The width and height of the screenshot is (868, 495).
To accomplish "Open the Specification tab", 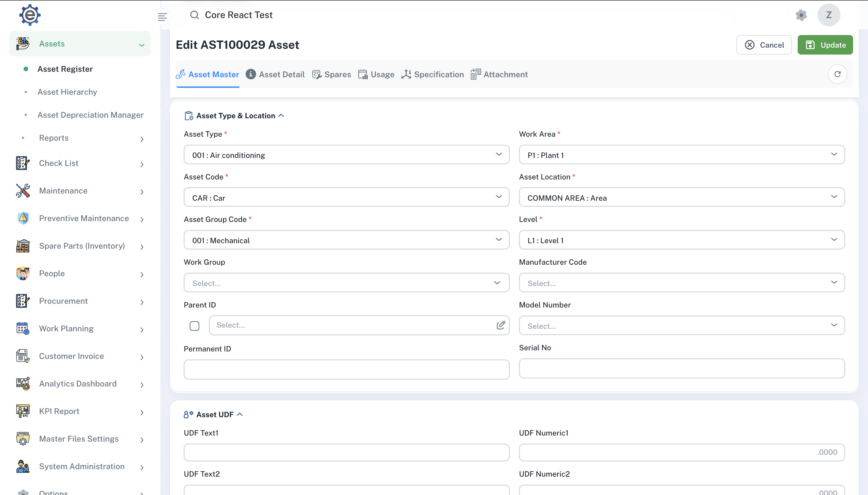I will tap(433, 74).
